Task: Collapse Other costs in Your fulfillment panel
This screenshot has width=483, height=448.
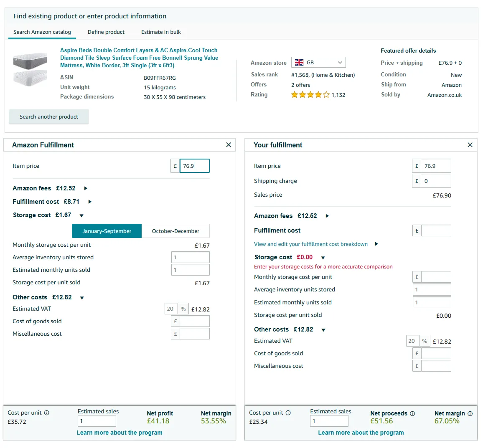Action: tap(323, 330)
